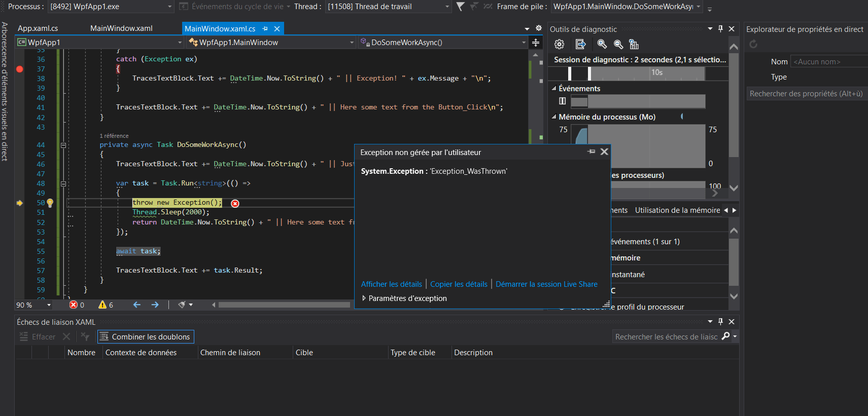Click the editor horizontal scrollbar
Screen dimensions: 868x416
click(284, 305)
